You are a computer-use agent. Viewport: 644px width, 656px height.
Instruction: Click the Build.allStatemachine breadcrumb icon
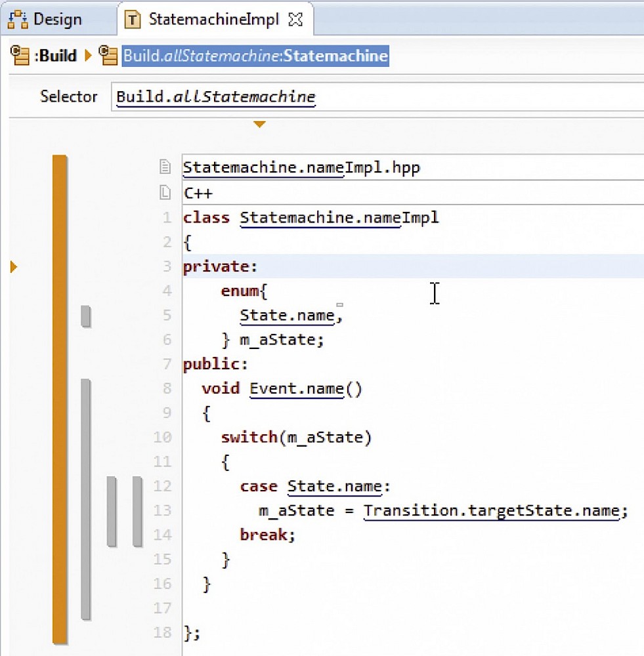pyautogui.click(x=108, y=55)
